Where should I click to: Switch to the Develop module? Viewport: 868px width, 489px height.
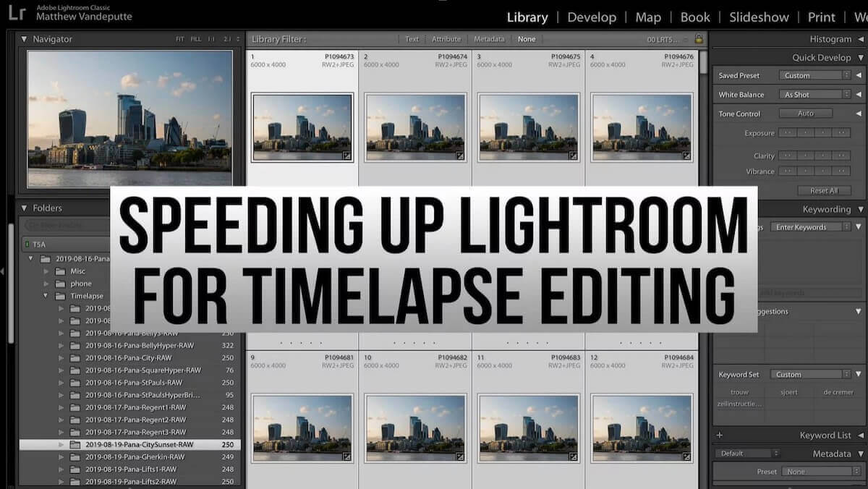point(592,17)
